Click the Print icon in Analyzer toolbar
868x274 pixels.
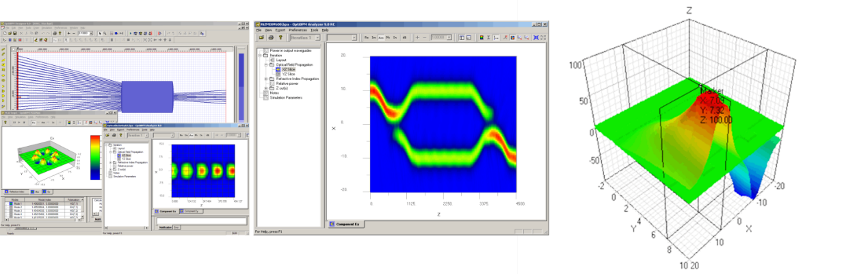269,38
